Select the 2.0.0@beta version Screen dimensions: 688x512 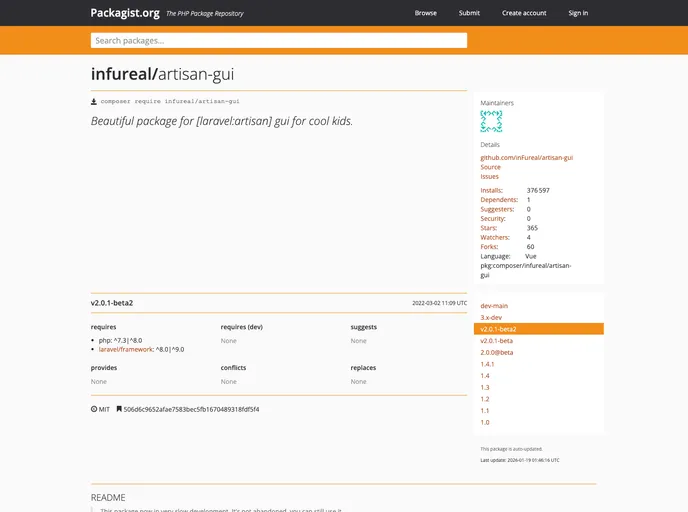496,352
